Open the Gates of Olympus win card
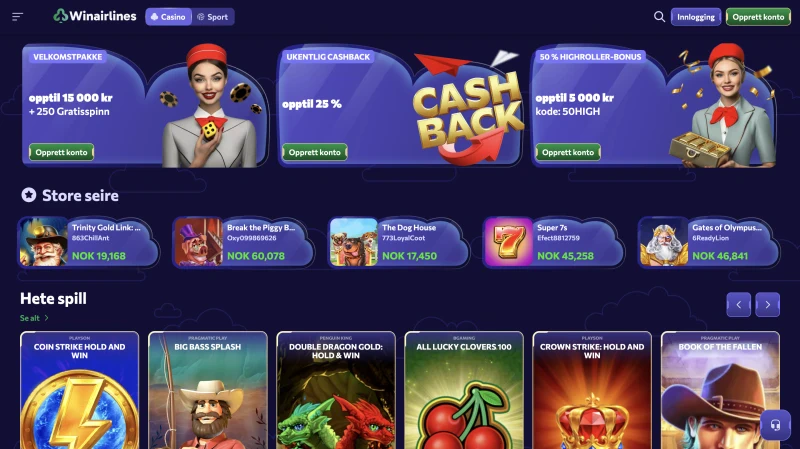The height and width of the screenshot is (449, 800). [x=709, y=242]
